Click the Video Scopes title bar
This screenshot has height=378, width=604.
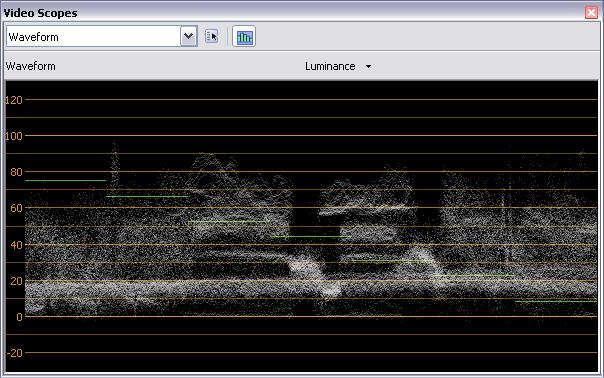[293, 13]
